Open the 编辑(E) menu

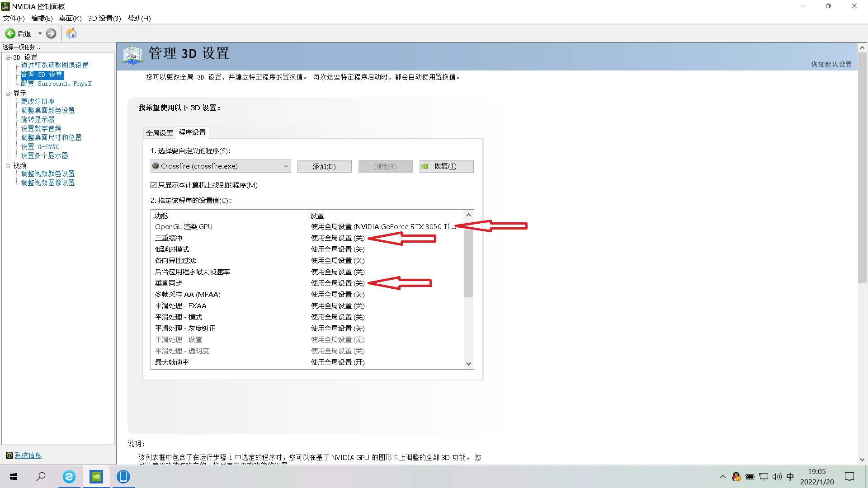coord(42,18)
